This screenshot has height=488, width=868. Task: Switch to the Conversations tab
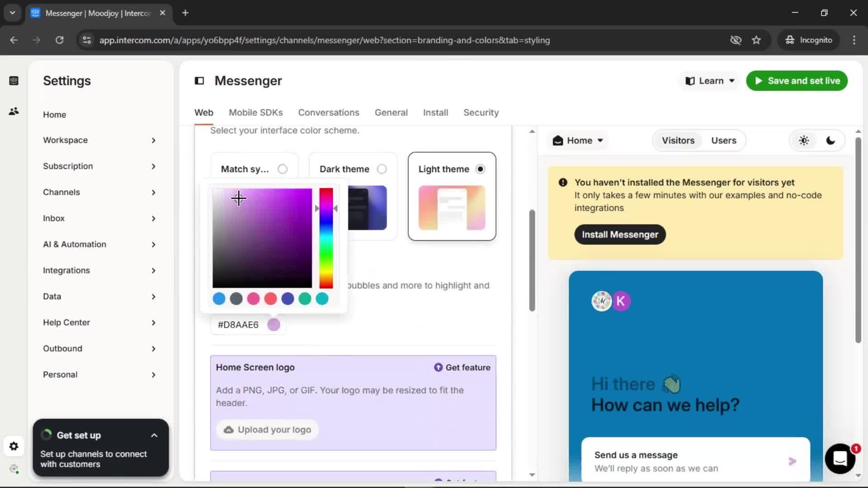pyautogui.click(x=329, y=113)
